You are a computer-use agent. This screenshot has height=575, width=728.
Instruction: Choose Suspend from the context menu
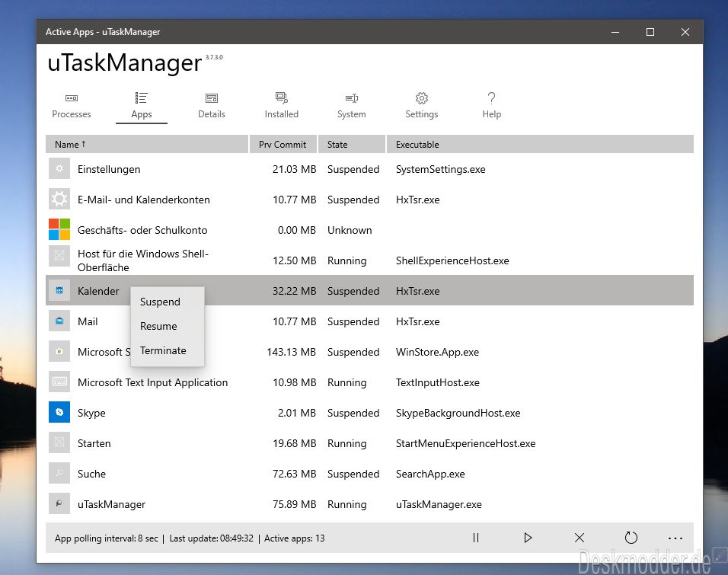click(160, 302)
